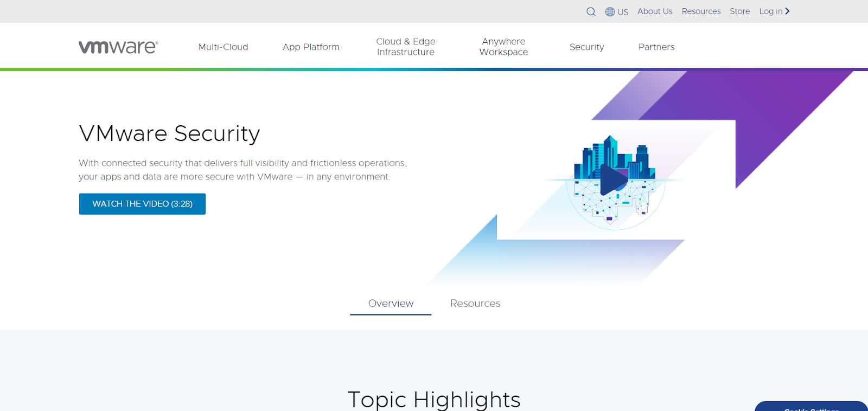The height and width of the screenshot is (411, 868).
Task: Open the Anywhere Workspace menu
Action: tap(503, 47)
